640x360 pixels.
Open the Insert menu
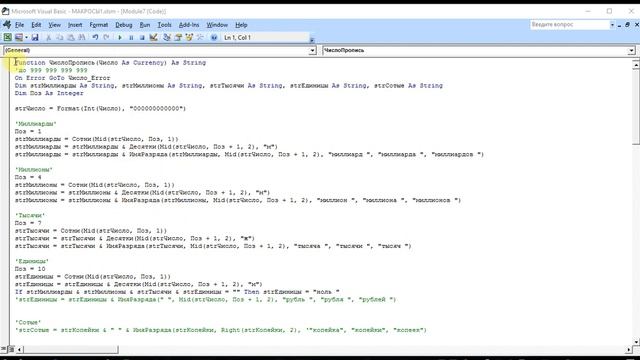[75, 25]
